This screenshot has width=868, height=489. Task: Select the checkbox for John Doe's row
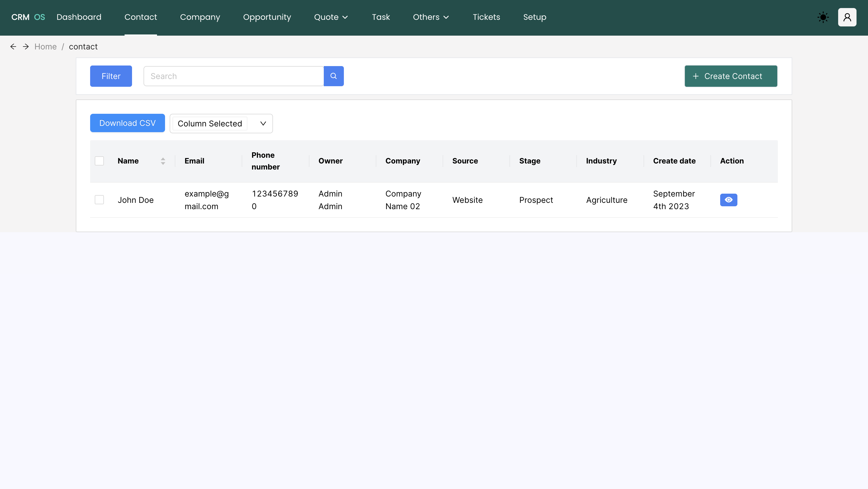click(99, 200)
